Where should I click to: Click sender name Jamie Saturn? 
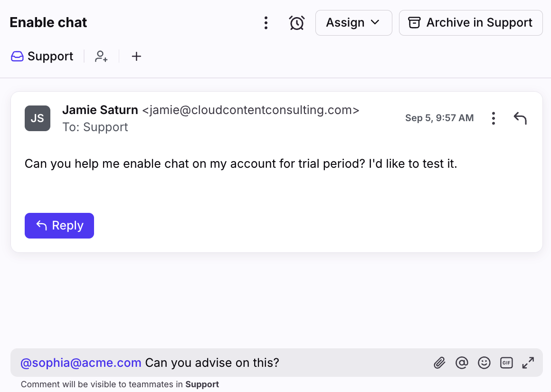[x=100, y=110]
